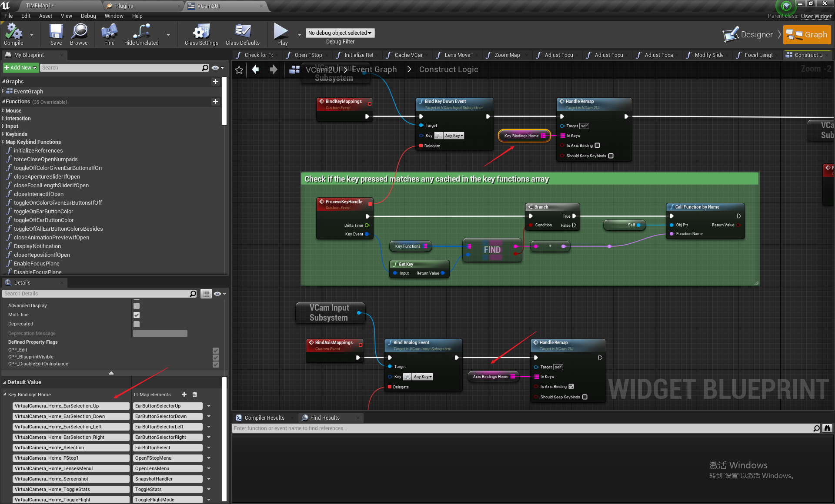Viewport: 835px width, 504px height.
Task: Toggle Multi line checkbox
Action: coord(137,315)
